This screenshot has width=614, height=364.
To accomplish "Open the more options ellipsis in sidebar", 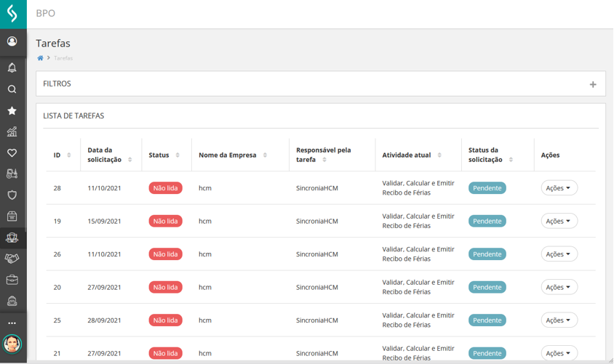I will click(12, 323).
